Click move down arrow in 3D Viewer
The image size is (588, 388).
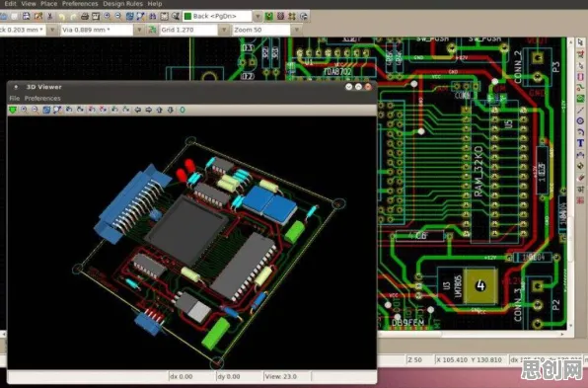click(x=171, y=110)
